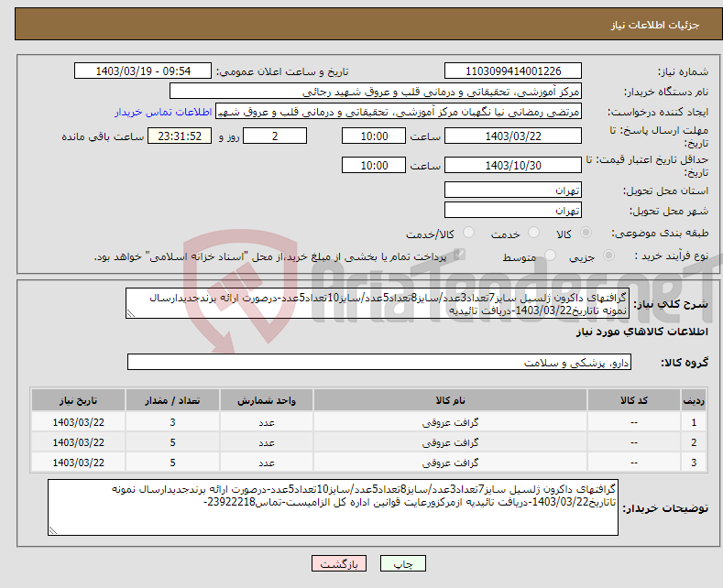Select the کالا/خدمت radio button
This screenshot has width=723, height=588.
tap(468, 233)
